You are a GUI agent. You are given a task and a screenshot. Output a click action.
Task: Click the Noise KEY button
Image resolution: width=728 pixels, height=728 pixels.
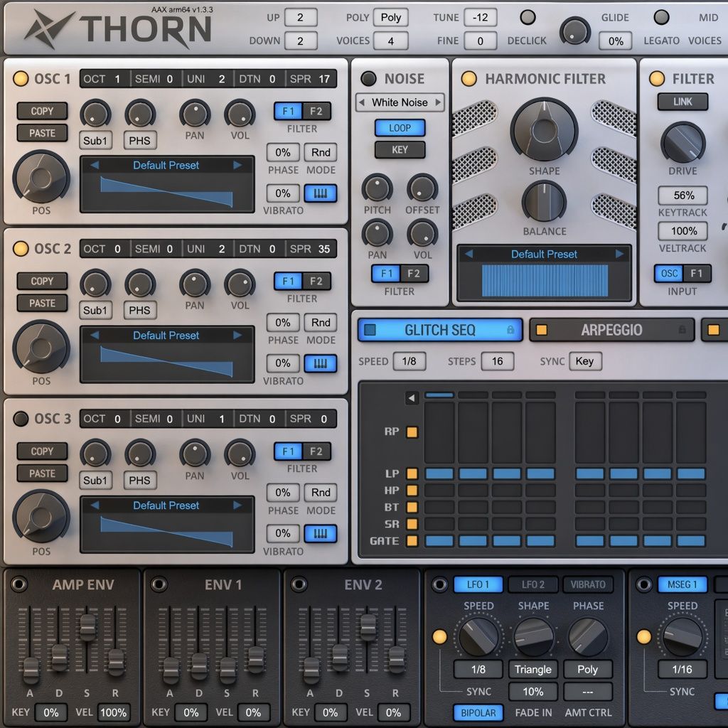(400, 150)
